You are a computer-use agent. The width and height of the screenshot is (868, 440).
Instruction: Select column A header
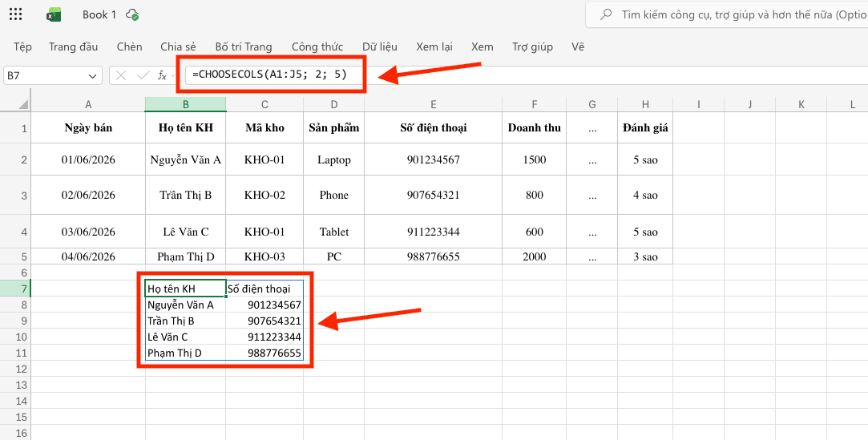[88, 105]
